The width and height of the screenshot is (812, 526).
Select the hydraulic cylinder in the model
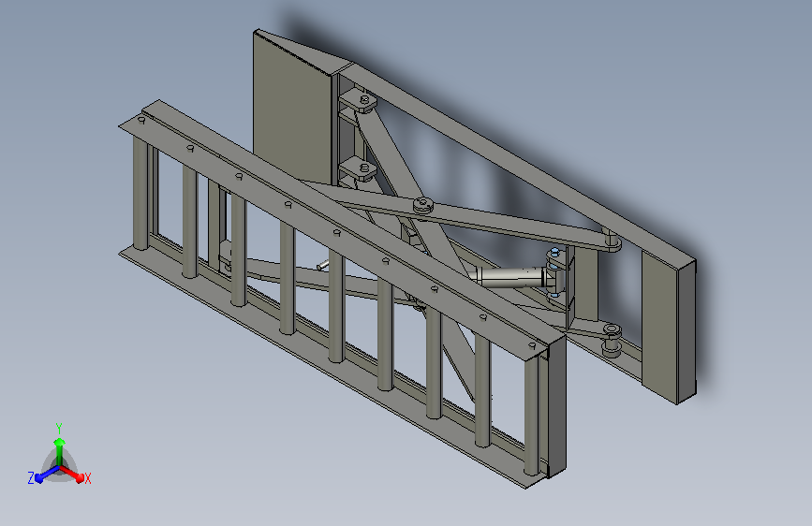coord(512,277)
